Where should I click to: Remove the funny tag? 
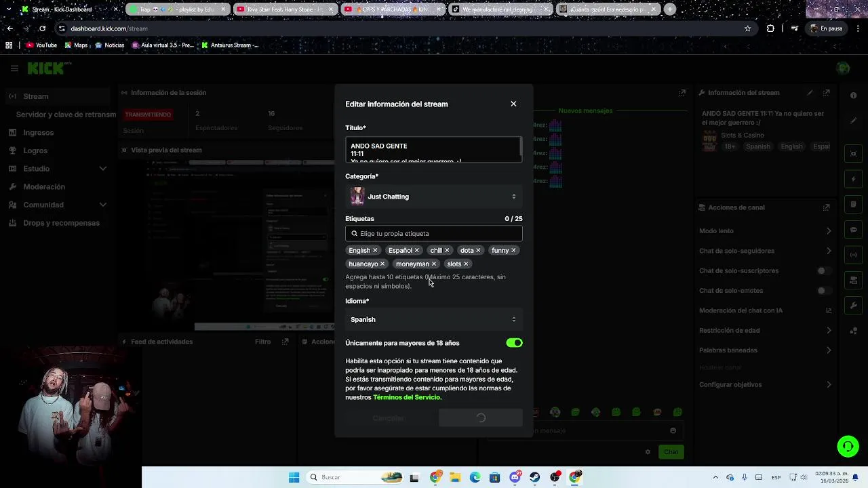pyautogui.click(x=513, y=251)
